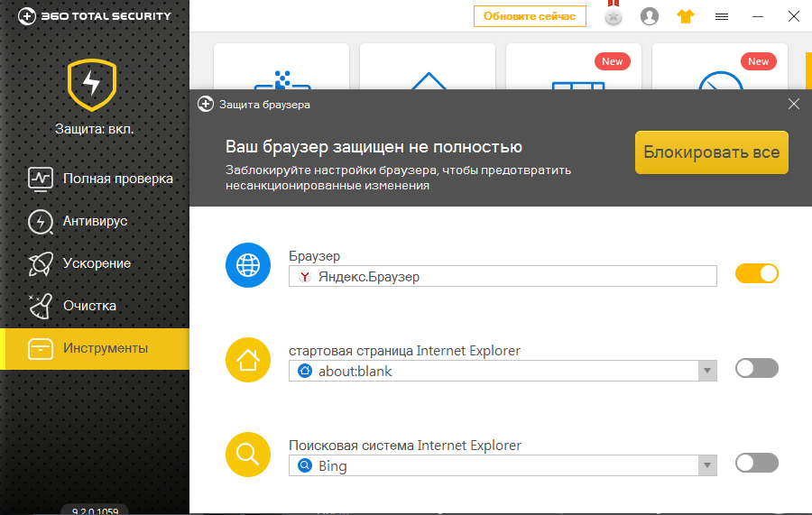Image resolution: width=812 pixels, height=515 pixels.
Task: Click the blue globe browser icon
Action: [x=247, y=265]
